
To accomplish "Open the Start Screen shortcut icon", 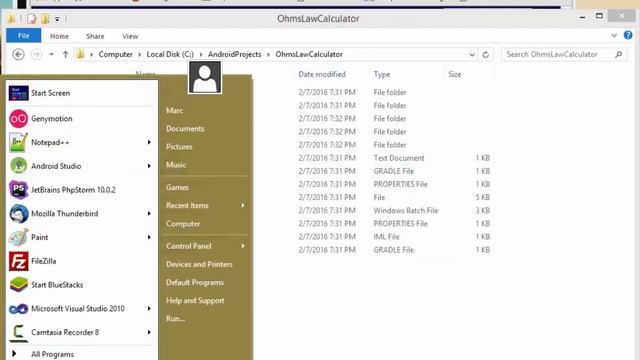I will 18,93.
